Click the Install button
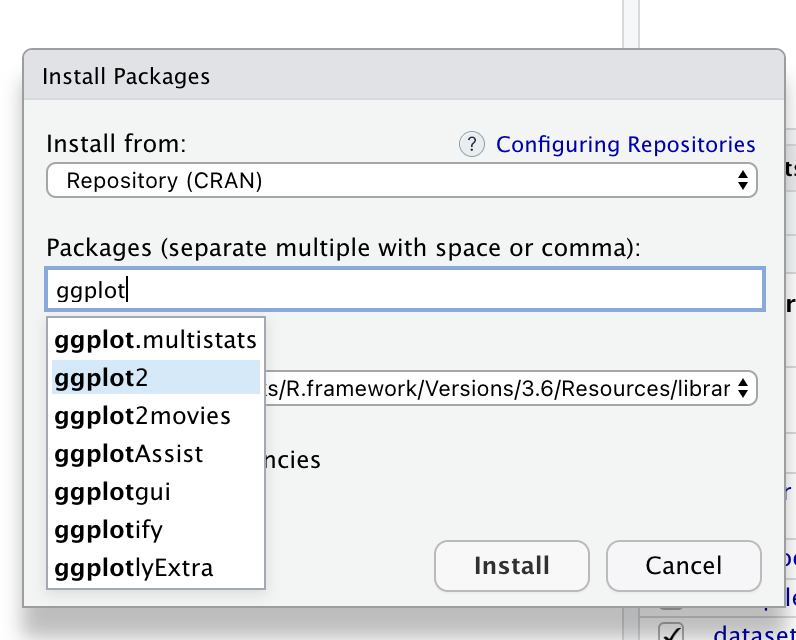The width and height of the screenshot is (796, 640). coord(512,566)
